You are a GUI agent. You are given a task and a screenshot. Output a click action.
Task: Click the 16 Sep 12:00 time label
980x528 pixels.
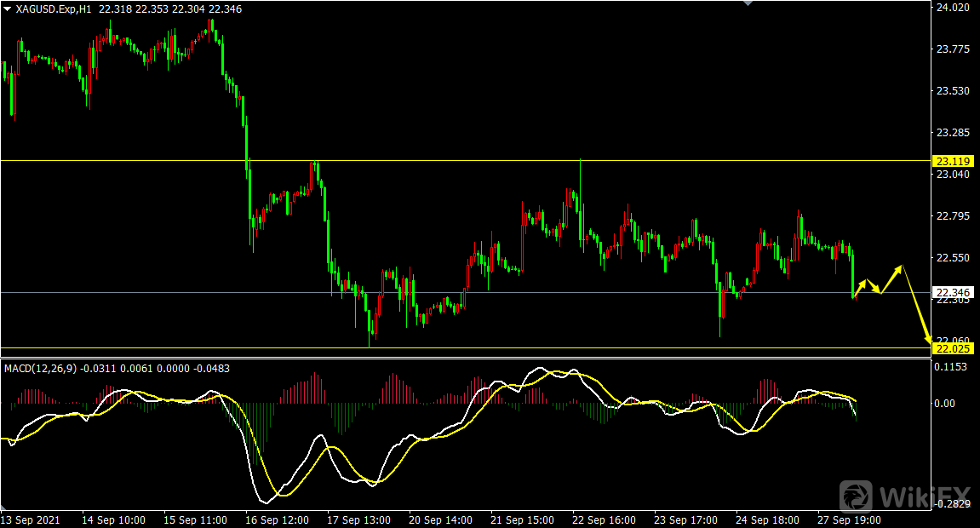(278, 519)
